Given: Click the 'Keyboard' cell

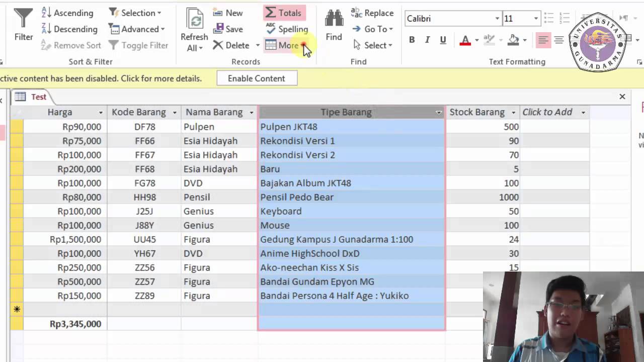Looking at the screenshot, I should click(351, 211).
